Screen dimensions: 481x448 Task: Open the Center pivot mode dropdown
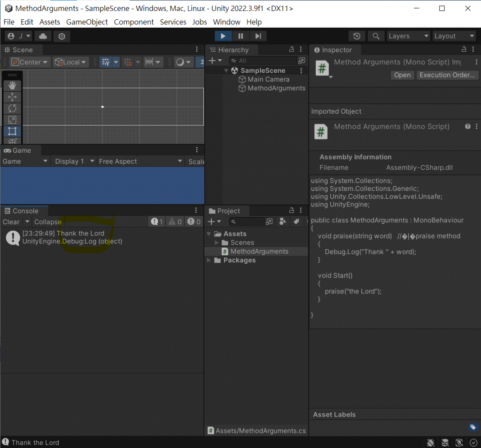point(30,62)
